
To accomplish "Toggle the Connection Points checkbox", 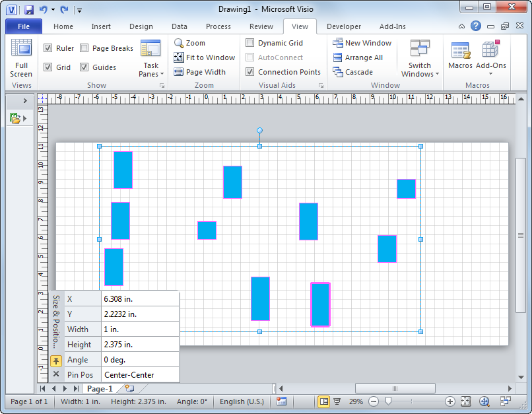I will [250, 72].
